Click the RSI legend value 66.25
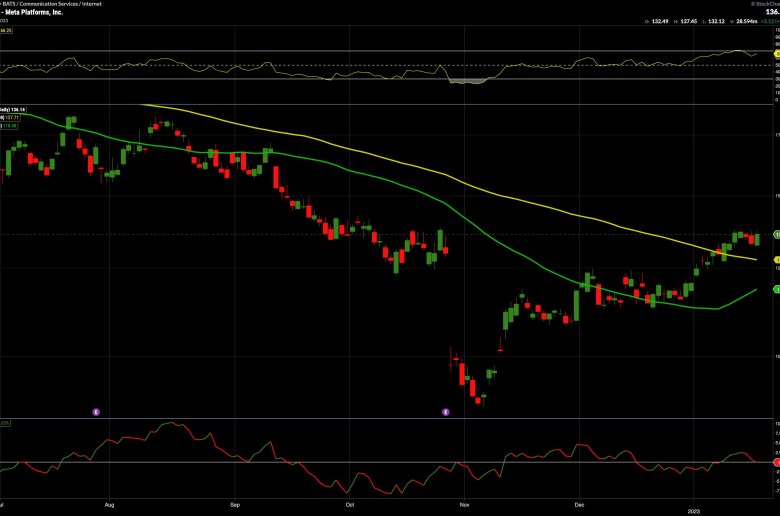The height and width of the screenshot is (516, 780). pos(5,30)
